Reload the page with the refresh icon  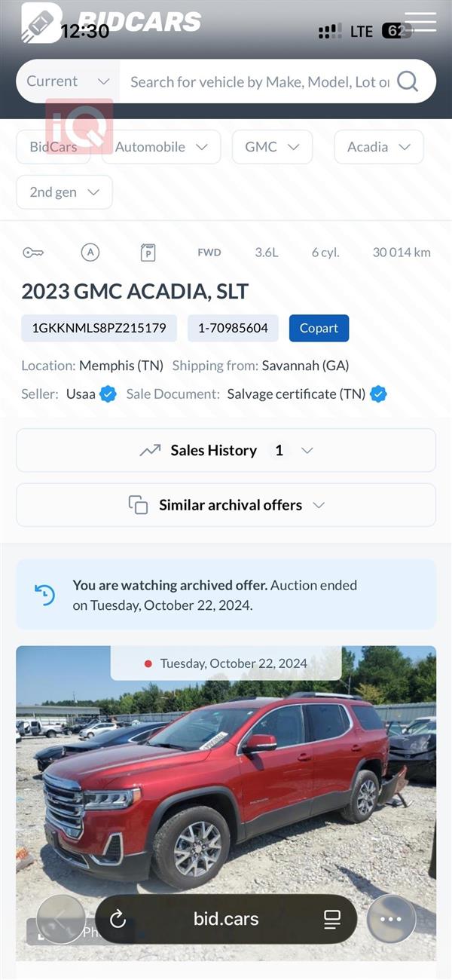pos(118,919)
